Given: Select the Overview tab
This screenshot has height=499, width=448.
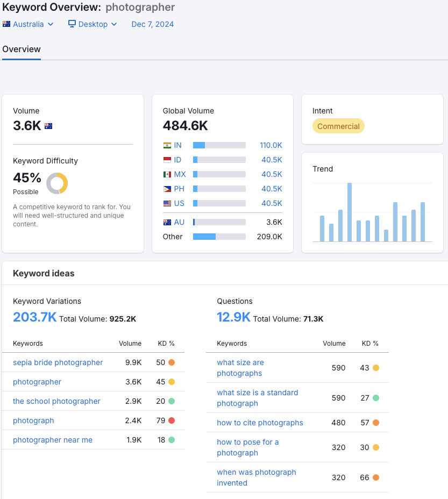Looking at the screenshot, I should (22, 49).
